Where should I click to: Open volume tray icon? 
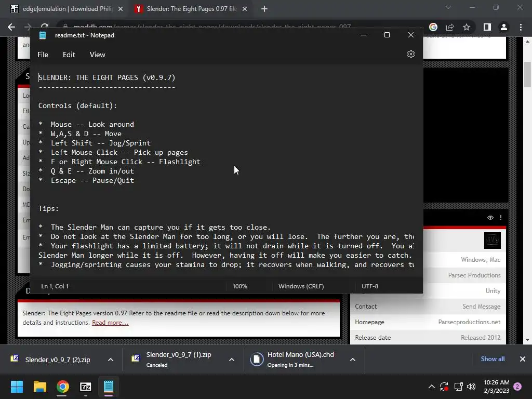(471, 387)
